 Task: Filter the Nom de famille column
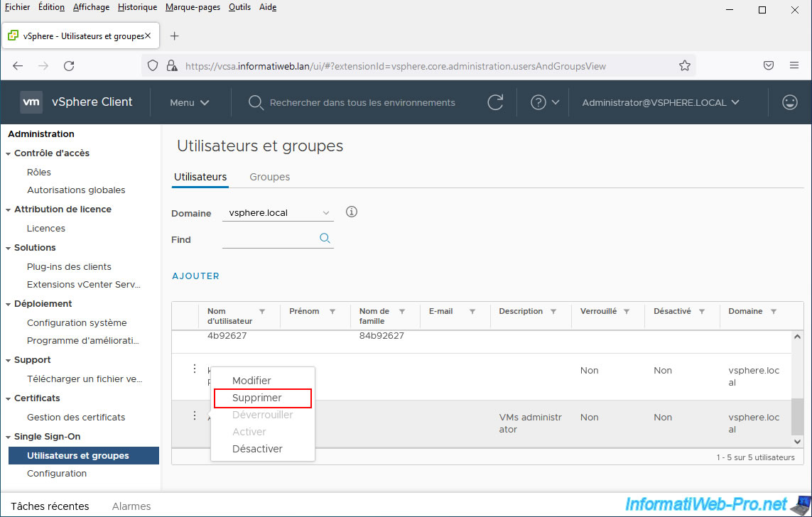pos(402,312)
